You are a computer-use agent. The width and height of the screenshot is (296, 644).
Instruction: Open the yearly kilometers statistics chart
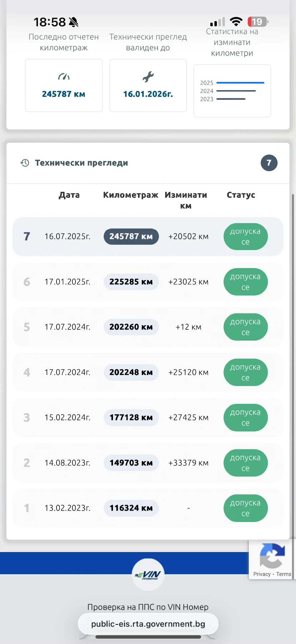pos(232,91)
